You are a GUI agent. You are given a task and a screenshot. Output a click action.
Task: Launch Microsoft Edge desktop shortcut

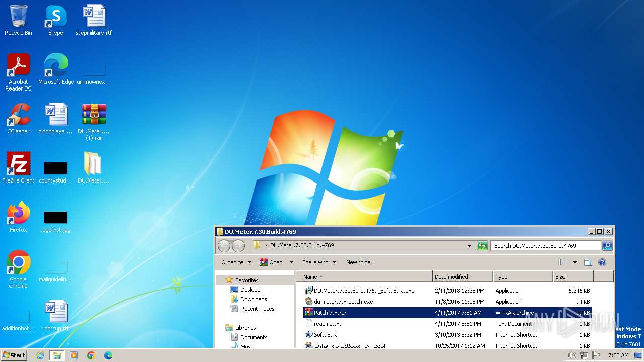(56, 69)
